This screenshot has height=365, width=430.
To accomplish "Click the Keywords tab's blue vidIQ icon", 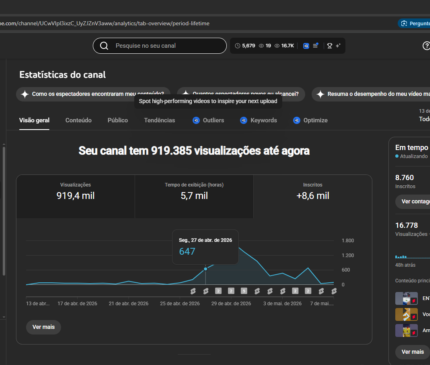I will pyautogui.click(x=244, y=120).
